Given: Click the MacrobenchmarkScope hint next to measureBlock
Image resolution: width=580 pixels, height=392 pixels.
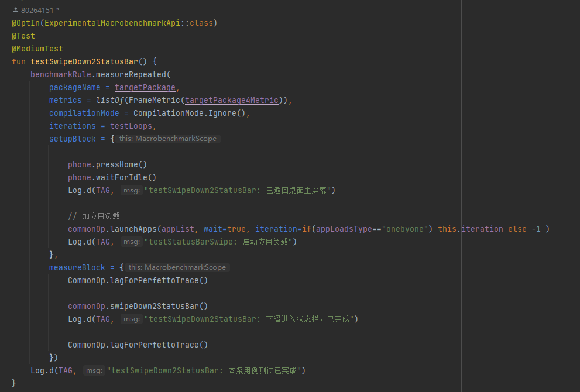Looking at the screenshot, I should 177,267.
